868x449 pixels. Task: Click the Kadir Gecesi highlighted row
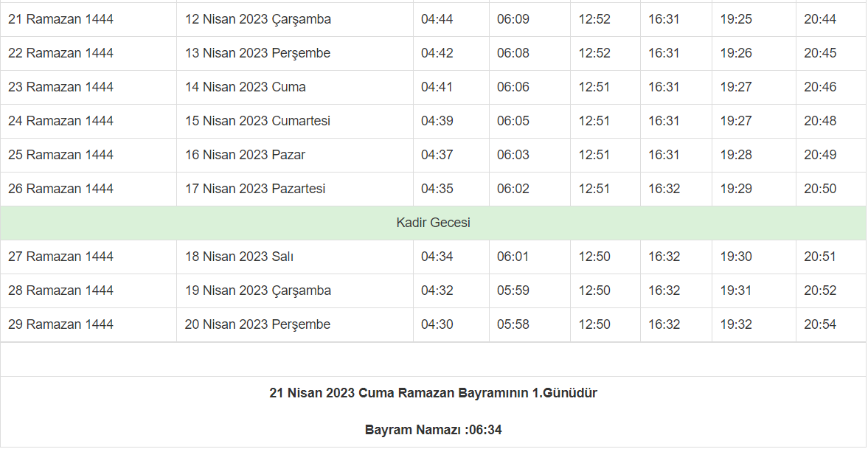tap(433, 223)
